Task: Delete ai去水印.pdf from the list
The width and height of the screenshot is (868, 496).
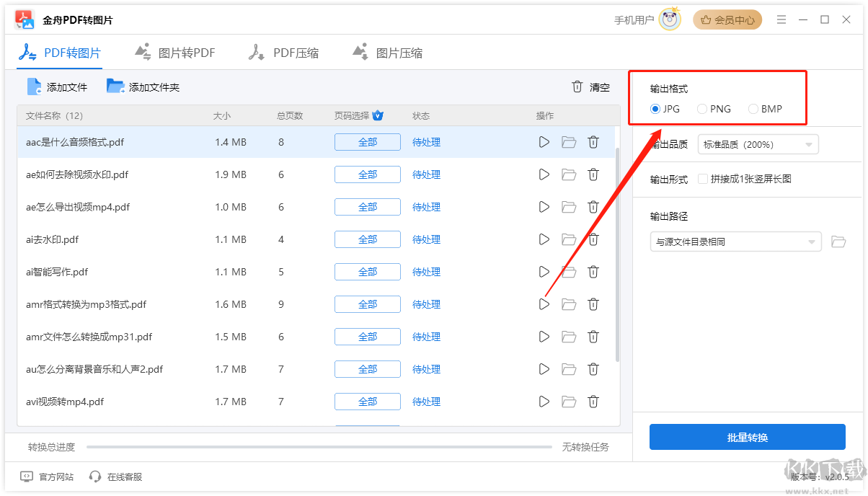Action: pyautogui.click(x=593, y=239)
